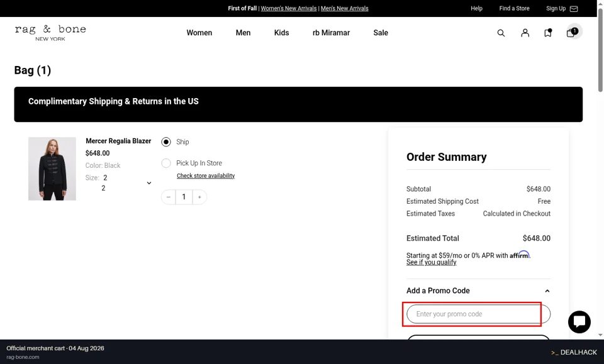604x364 pixels.
Task: Click the Estimated Total $648.00 amount
Action: [536, 238]
